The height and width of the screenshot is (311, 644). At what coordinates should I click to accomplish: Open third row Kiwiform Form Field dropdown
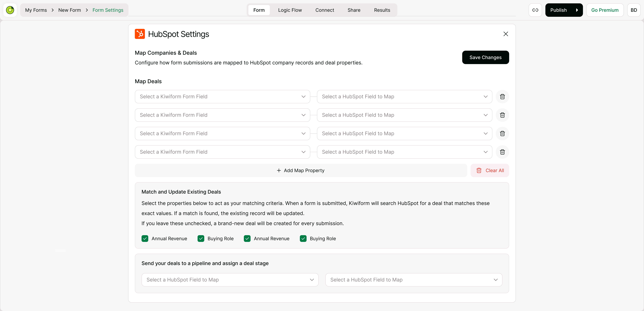point(222,134)
